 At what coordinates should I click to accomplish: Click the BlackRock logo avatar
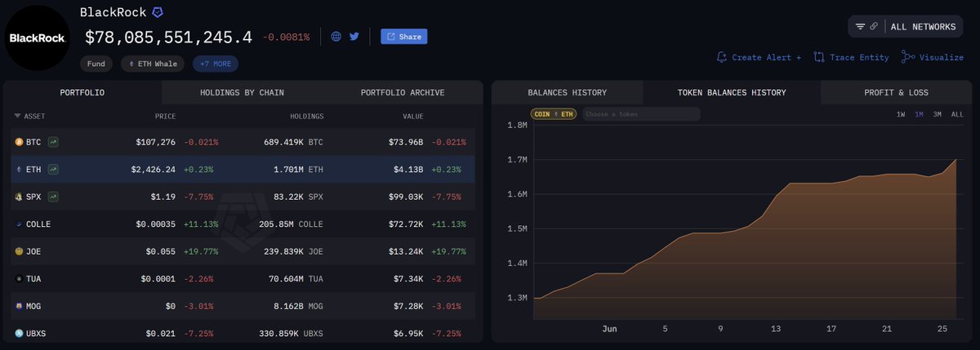pyautogui.click(x=38, y=38)
